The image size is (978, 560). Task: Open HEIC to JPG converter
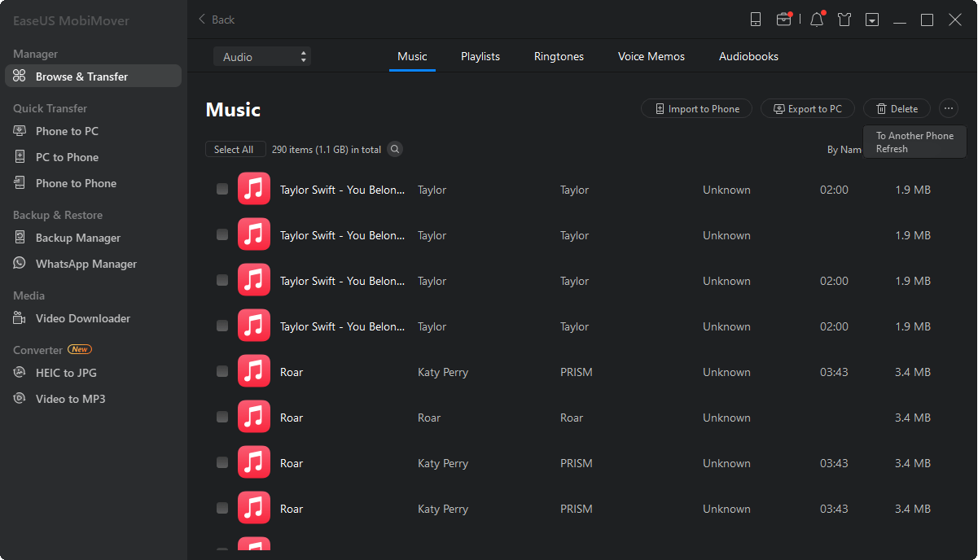[x=66, y=373]
